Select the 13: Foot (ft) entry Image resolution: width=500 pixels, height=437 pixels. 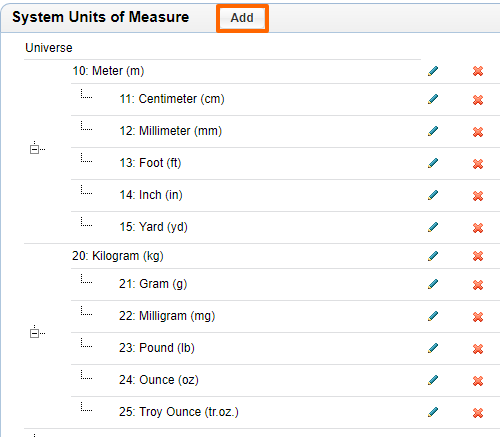(150, 163)
